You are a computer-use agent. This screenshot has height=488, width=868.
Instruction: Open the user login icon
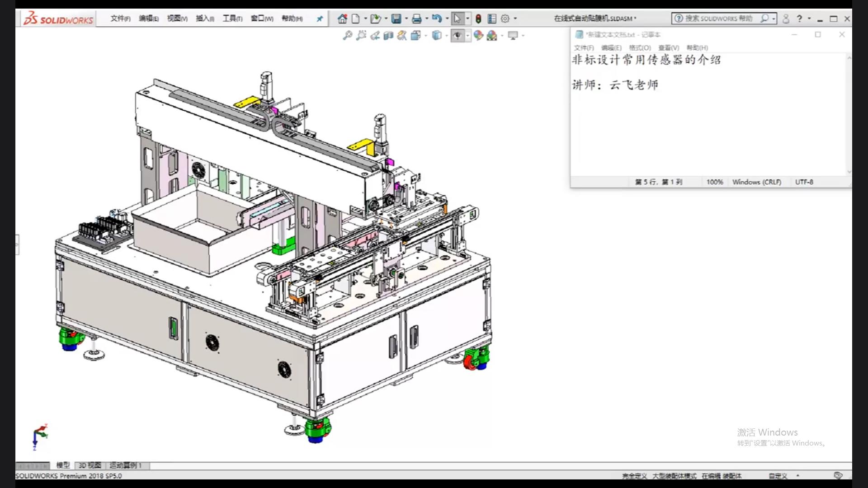pos(786,19)
